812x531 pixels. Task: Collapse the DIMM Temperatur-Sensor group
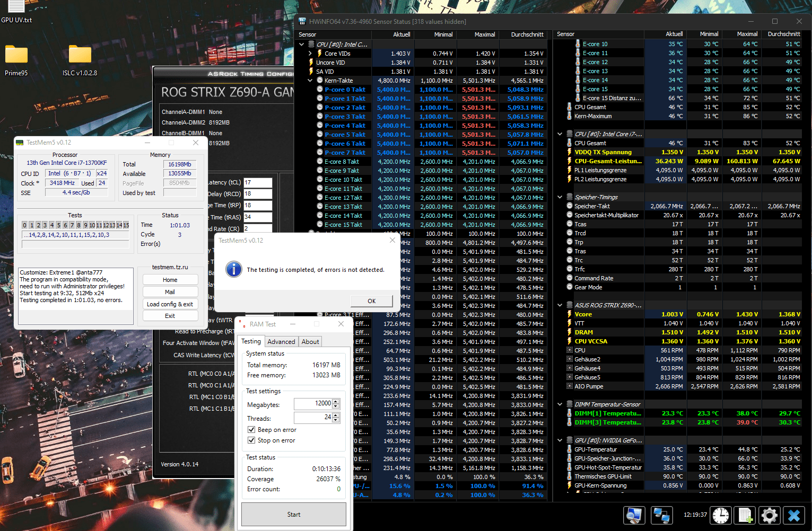pos(560,404)
